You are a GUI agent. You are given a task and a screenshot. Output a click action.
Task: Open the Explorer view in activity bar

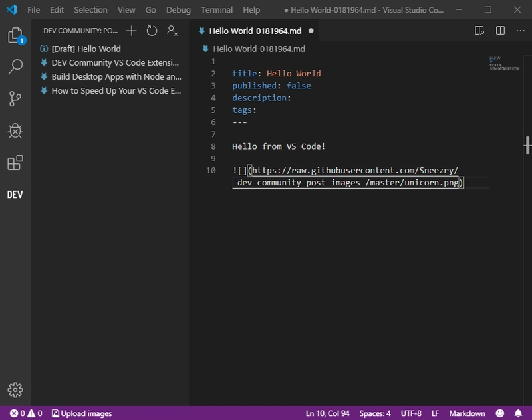coord(15,35)
